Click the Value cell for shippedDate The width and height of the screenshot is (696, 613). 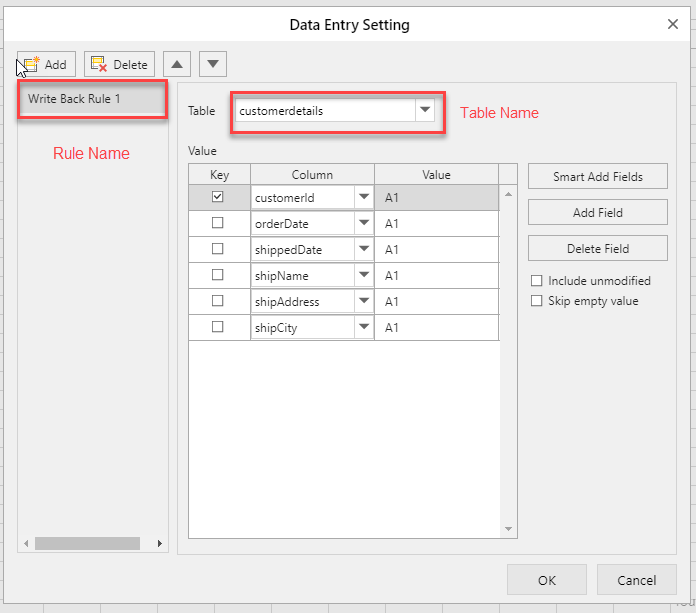[436, 250]
